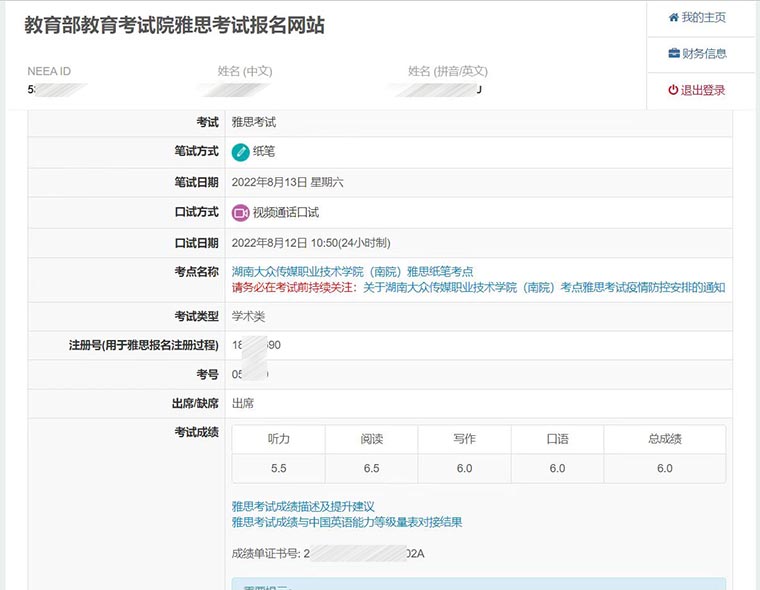
Task: Open the 湖南大众传媒职业技术学院 雅思纸笔考点 link
Action: [352, 271]
